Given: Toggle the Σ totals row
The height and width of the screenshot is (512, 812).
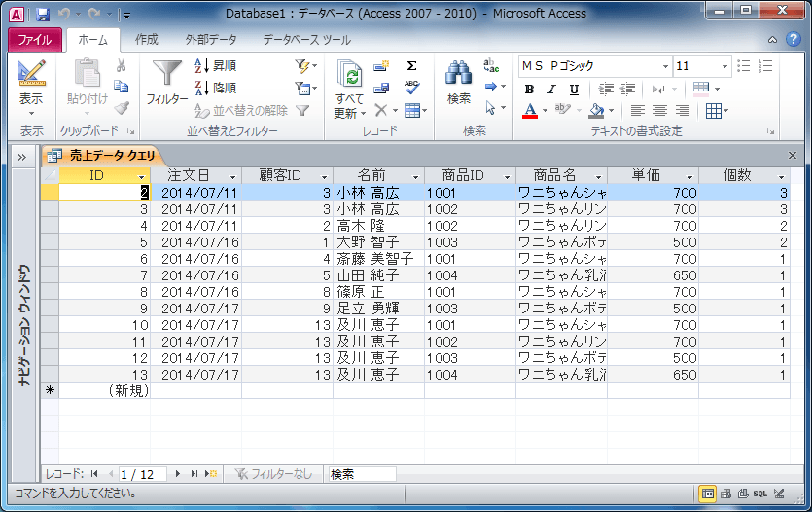Looking at the screenshot, I should [x=411, y=66].
